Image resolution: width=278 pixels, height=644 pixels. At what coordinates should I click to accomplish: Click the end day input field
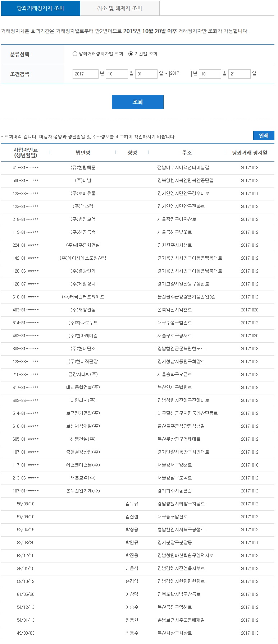pos(239,74)
